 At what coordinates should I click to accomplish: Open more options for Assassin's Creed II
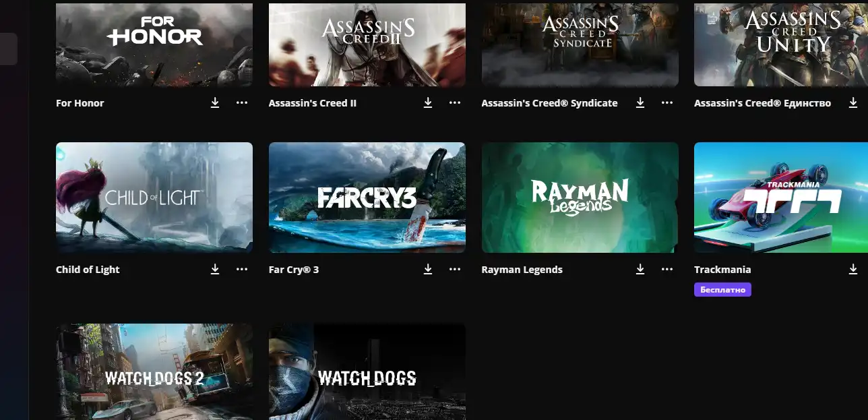coord(455,102)
